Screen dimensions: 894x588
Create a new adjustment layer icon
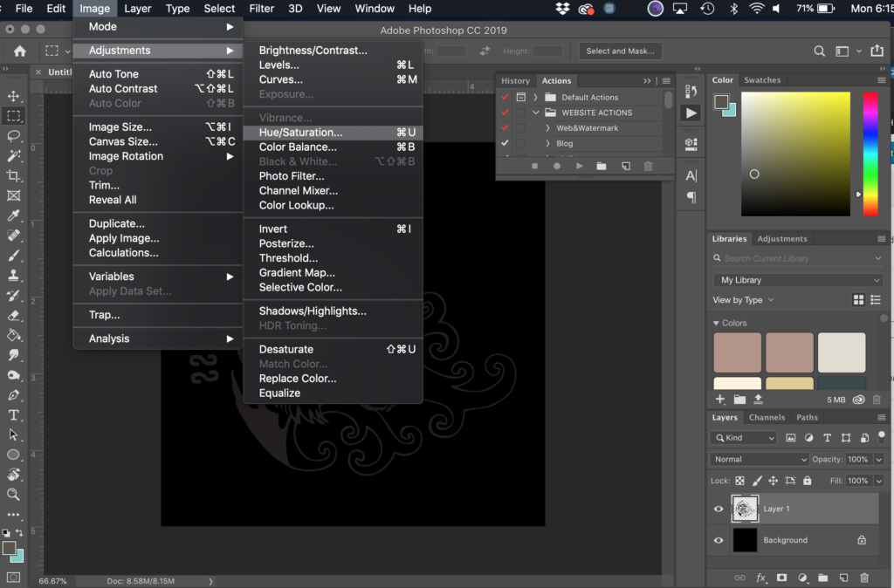803,578
